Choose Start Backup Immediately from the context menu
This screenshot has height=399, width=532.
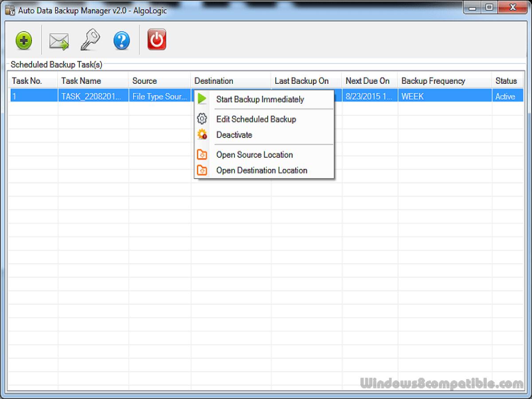tap(259, 99)
